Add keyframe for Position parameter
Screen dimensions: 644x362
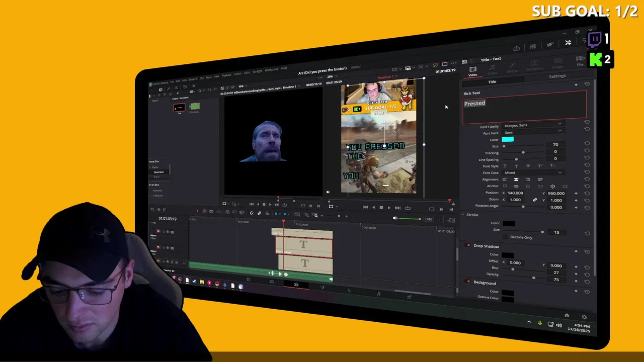[x=576, y=193]
